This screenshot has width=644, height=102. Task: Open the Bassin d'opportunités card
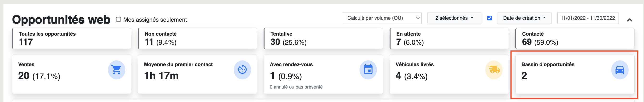(575, 74)
